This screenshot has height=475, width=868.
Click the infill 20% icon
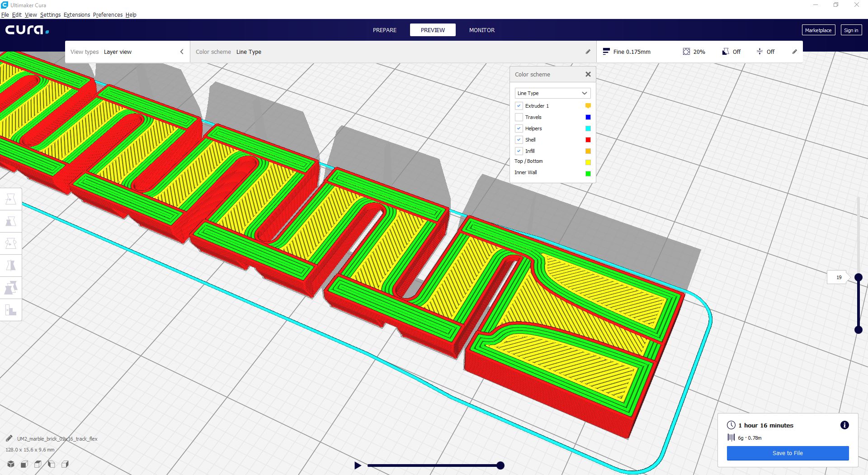pyautogui.click(x=686, y=52)
